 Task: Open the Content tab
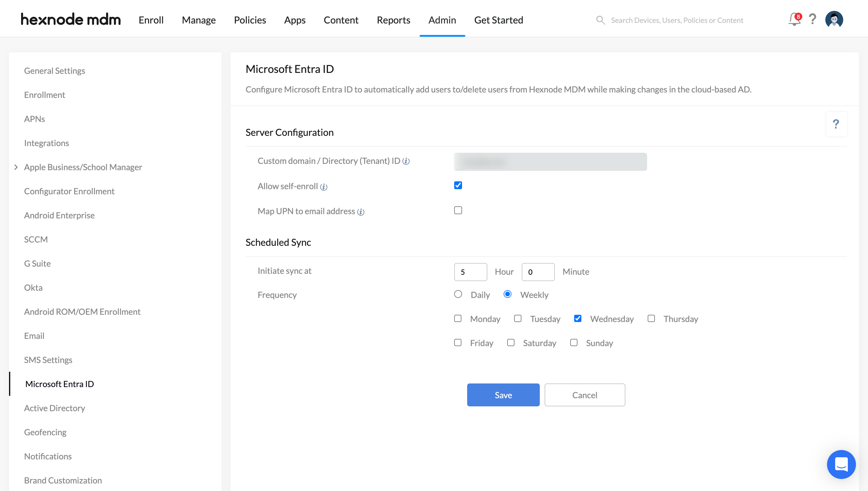pyautogui.click(x=341, y=20)
